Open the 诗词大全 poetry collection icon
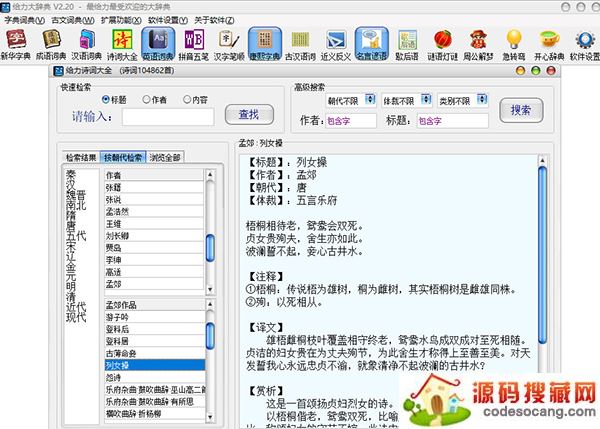600x429 pixels. [x=122, y=45]
